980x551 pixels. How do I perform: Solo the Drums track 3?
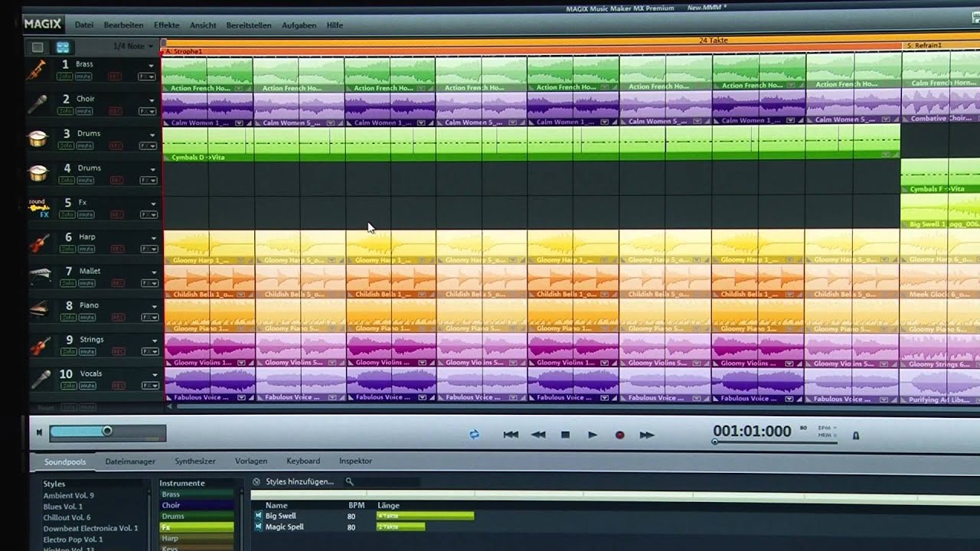67,145
